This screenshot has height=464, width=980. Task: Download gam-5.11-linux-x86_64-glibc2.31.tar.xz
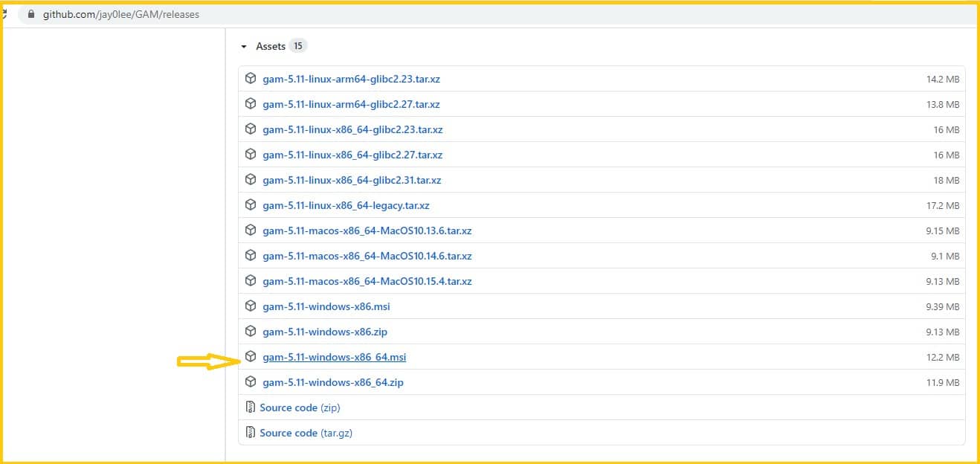click(x=352, y=181)
